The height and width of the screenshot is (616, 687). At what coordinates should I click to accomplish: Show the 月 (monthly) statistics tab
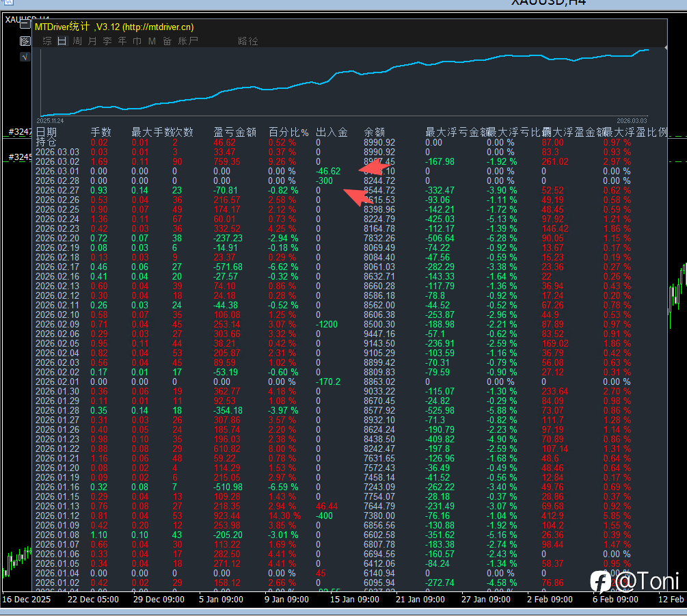click(92, 41)
